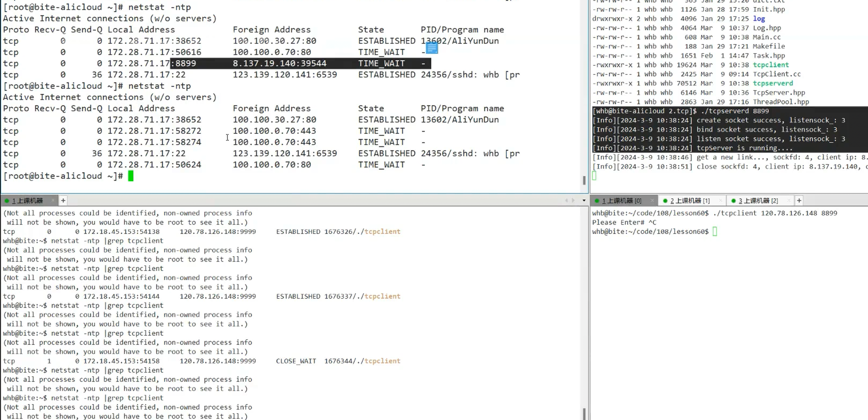Click the 'tcpclient' file in the ls listing
The height and width of the screenshot is (420, 868).
(771, 65)
